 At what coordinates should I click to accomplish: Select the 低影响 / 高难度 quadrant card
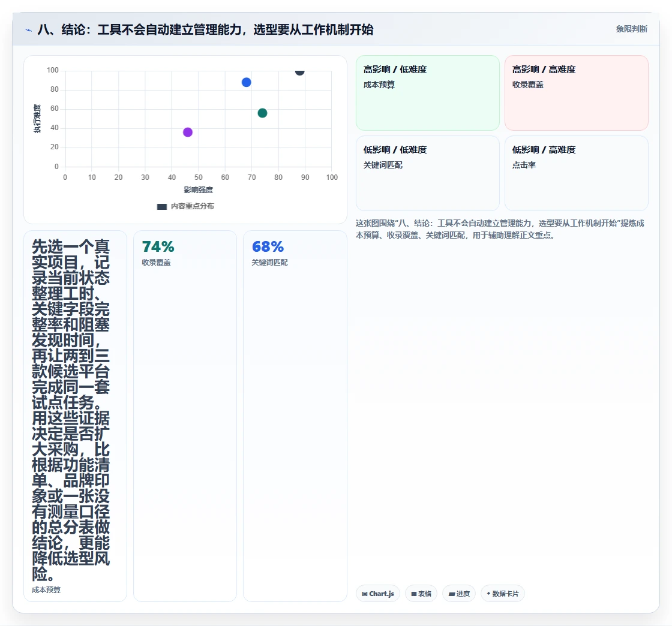577,173
